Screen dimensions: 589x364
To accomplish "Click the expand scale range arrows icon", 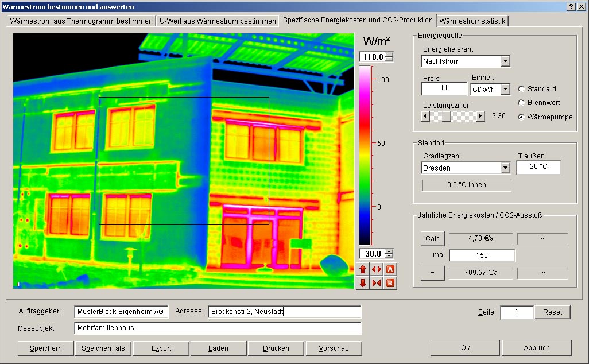I will point(377,269).
